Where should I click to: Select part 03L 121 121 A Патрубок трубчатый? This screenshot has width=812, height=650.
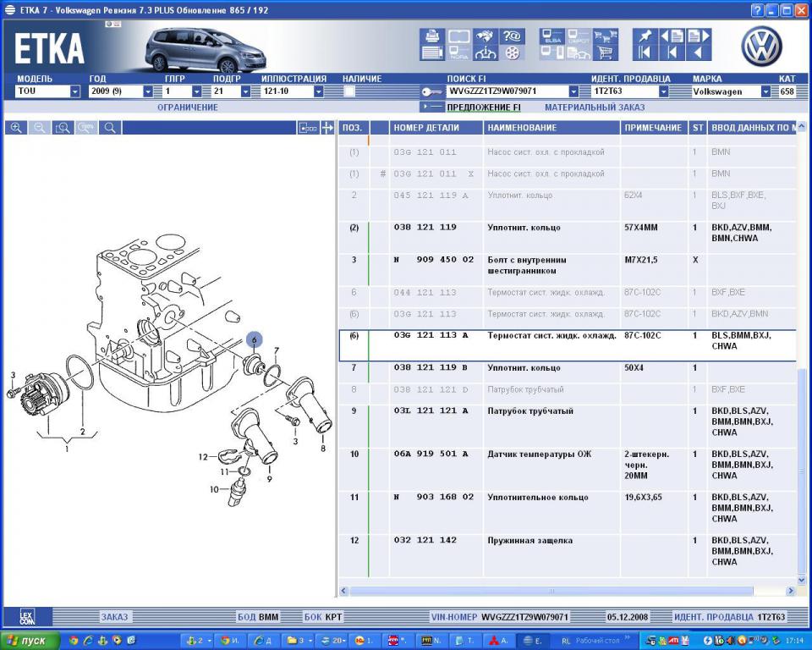(x=568, y=426)
